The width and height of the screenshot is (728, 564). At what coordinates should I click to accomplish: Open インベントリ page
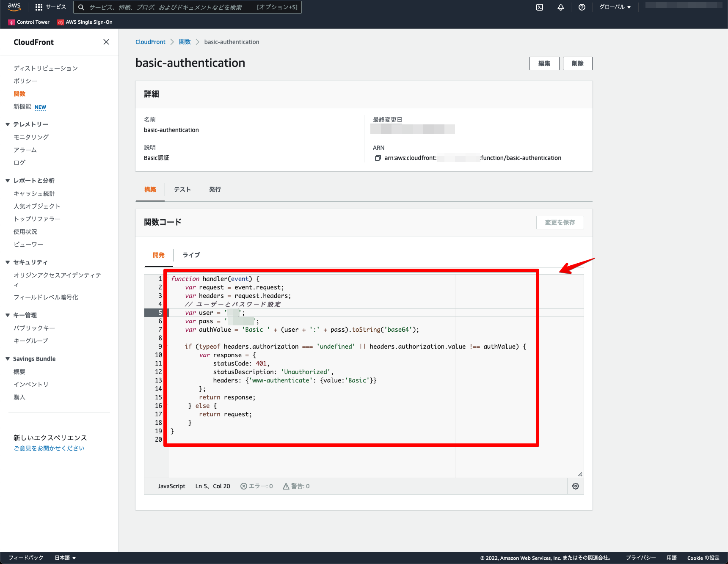(31, 384)
